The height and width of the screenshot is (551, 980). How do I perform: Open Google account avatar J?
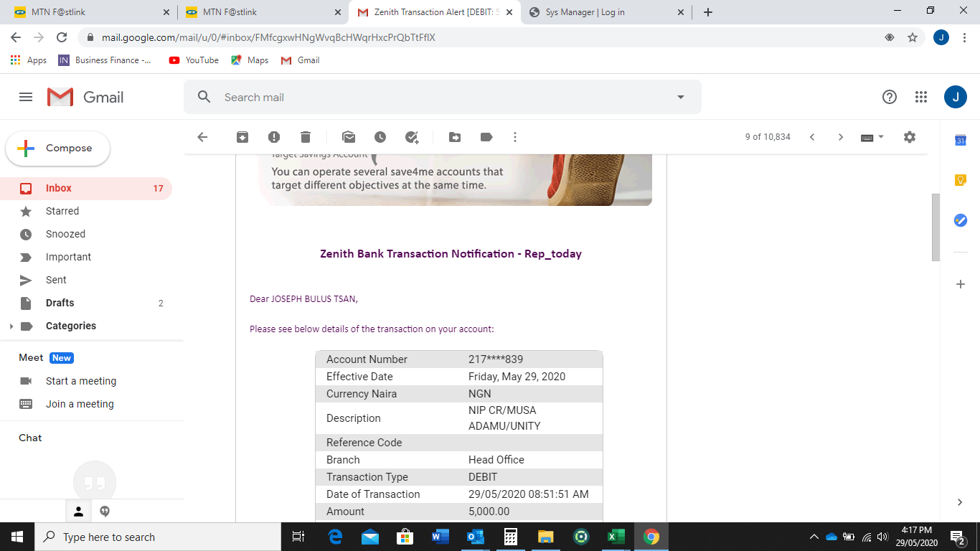click(956, 97)
